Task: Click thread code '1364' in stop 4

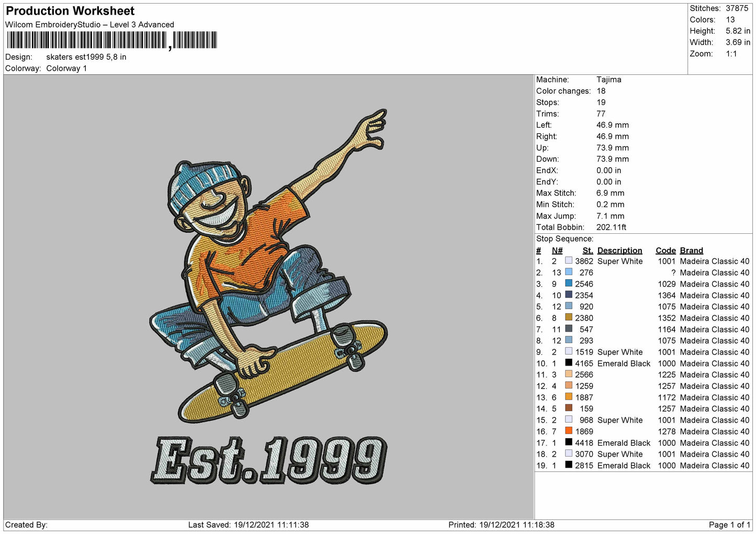Action: (x=667, y=296)
